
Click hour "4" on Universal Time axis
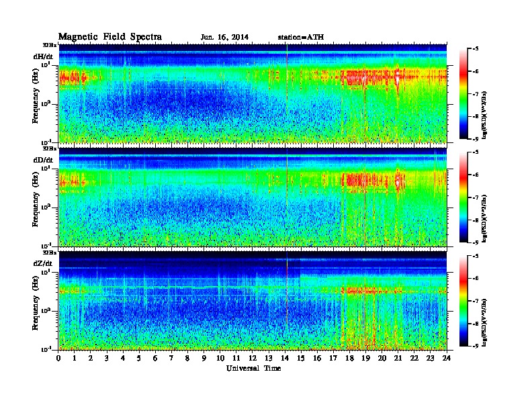point(123,359)
